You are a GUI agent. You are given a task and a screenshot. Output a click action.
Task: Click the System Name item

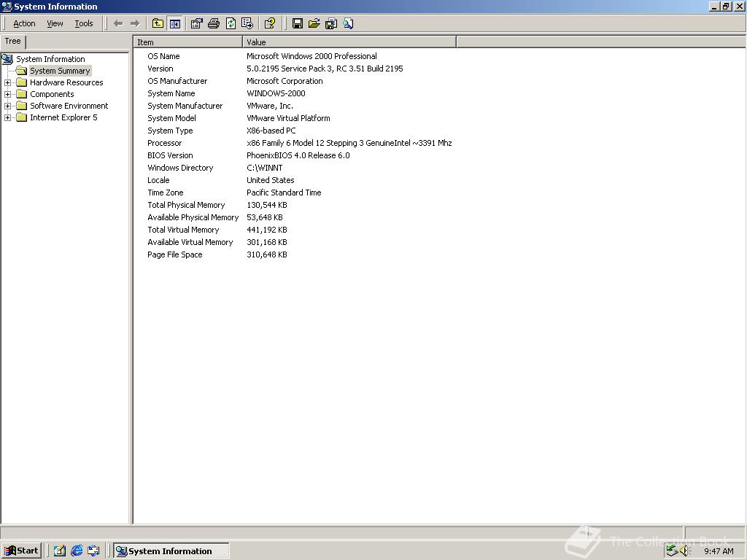[x=171, y=93]
